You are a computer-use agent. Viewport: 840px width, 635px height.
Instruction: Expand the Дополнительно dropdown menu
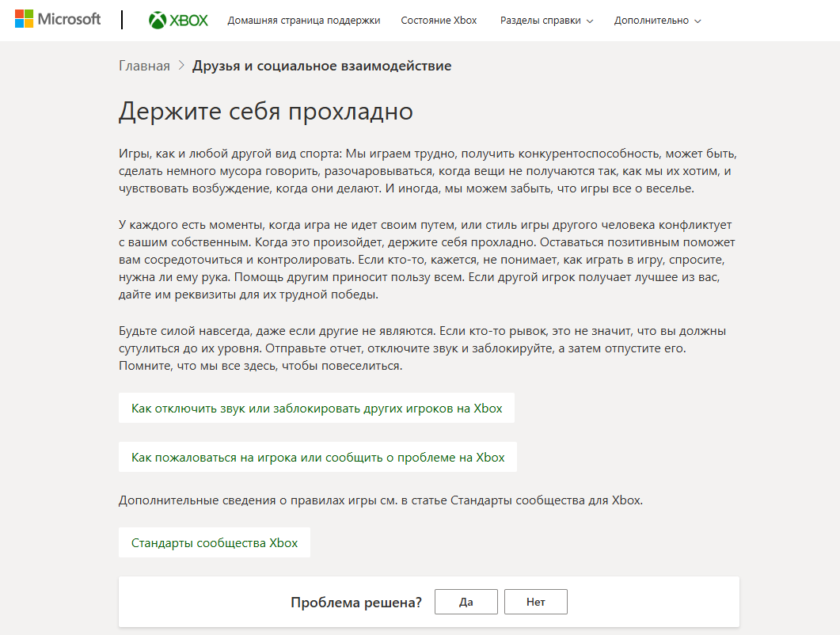(657, 21)
